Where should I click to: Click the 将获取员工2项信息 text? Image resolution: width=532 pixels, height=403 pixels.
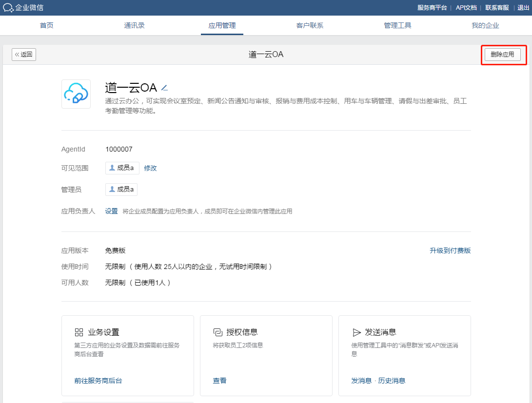point(238,345)
